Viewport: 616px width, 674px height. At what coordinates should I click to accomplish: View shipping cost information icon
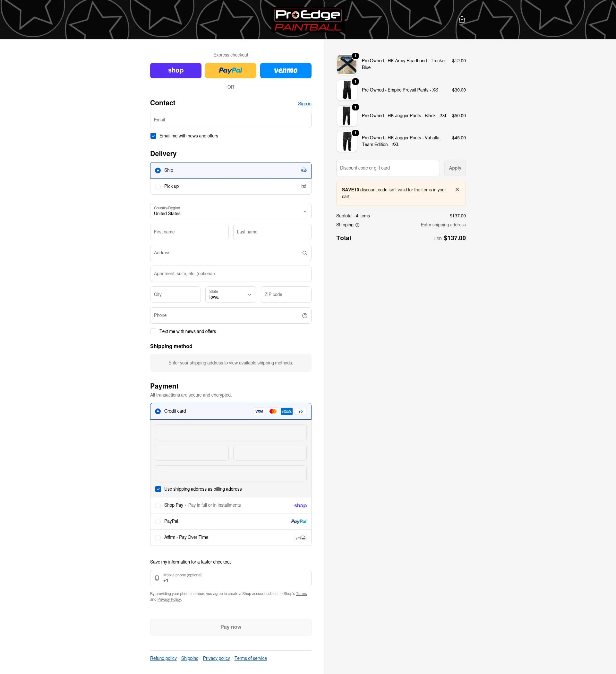coord(357,225)
